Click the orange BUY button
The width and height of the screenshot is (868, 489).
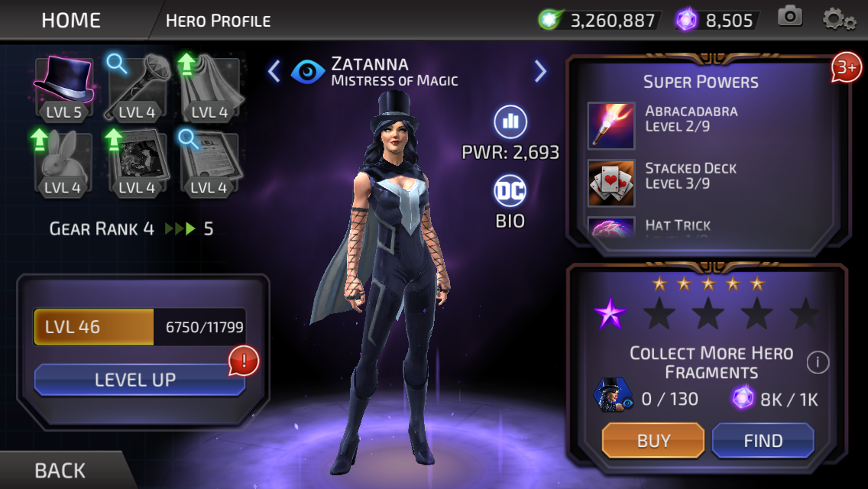coord(653,441)
